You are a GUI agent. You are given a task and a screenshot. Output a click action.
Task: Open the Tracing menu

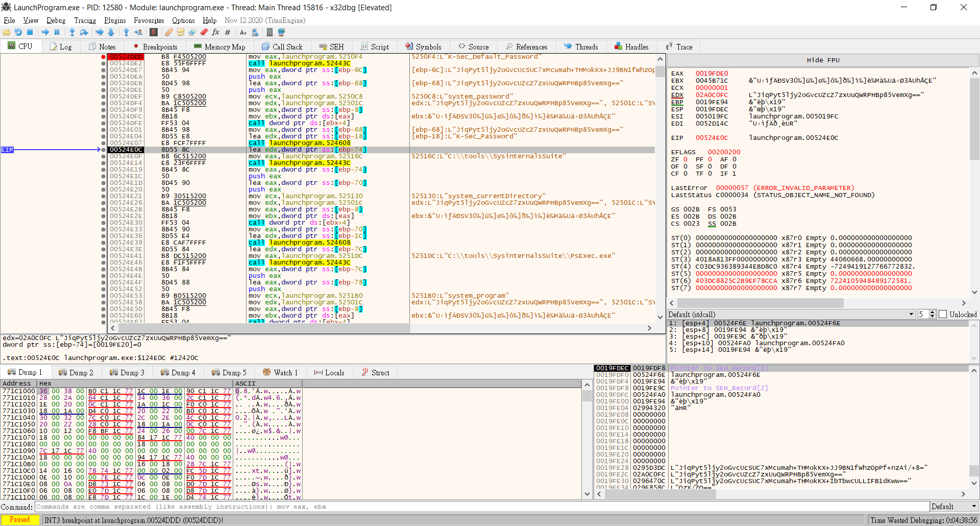[85, 20]
